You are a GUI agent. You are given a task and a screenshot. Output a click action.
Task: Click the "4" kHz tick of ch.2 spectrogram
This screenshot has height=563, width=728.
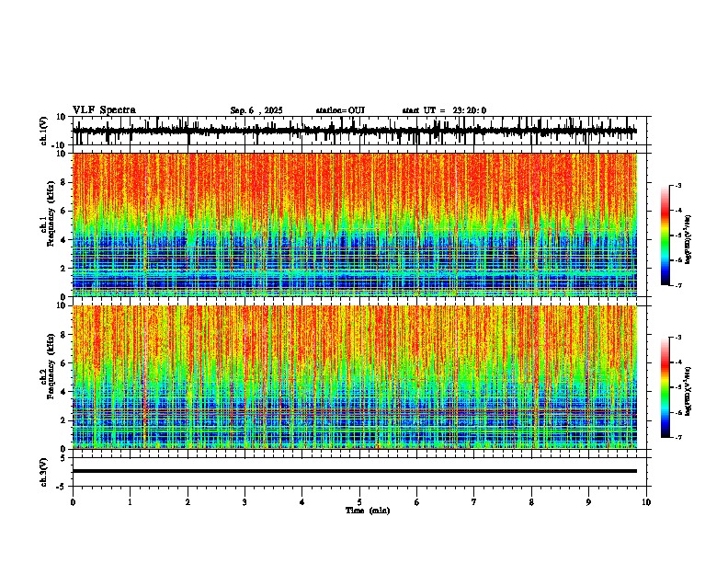(63, 392)
